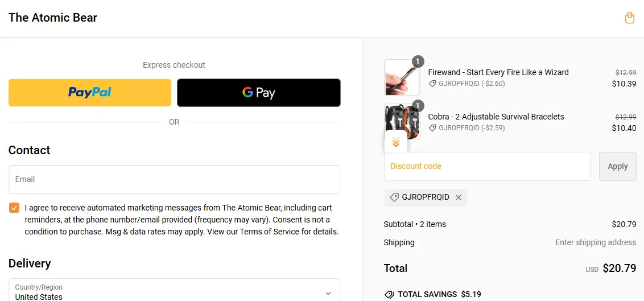
Task: Click the Cobra bracelets discount tag icon
Action: click(x=433, y=128)
